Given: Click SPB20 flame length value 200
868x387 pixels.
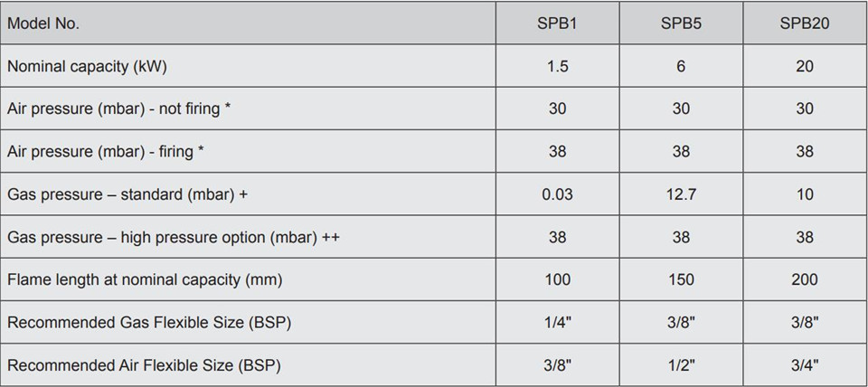Looking at the screenshot, I should pyautogui.click(x=805, y=279).
